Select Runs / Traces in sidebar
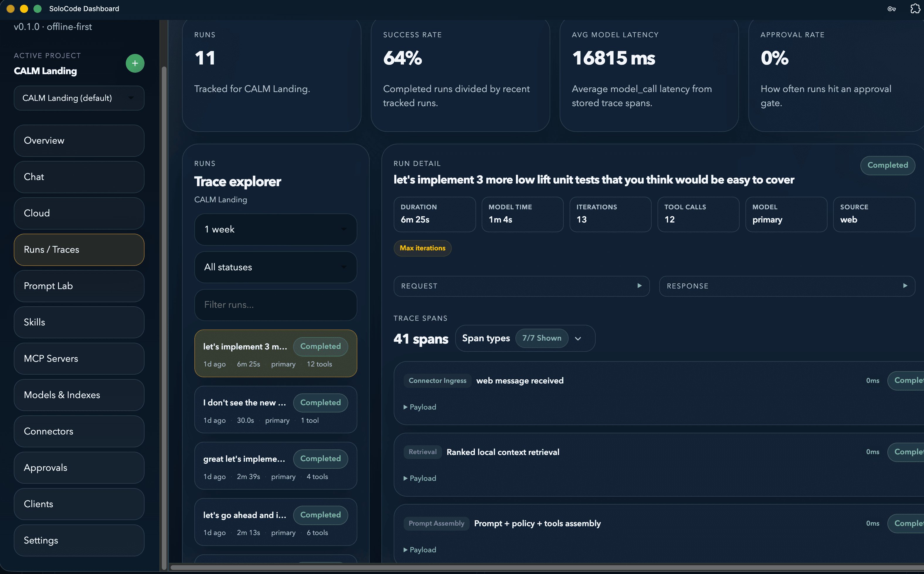 coord(79,250)
